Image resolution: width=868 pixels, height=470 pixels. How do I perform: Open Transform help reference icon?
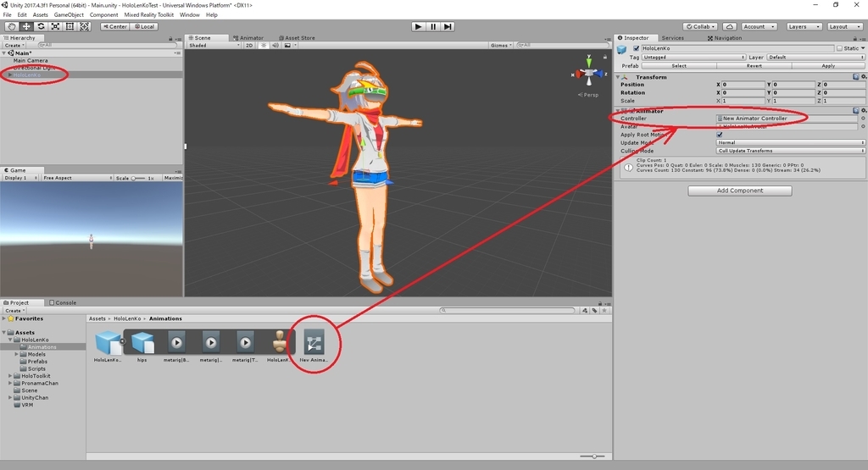856,77
